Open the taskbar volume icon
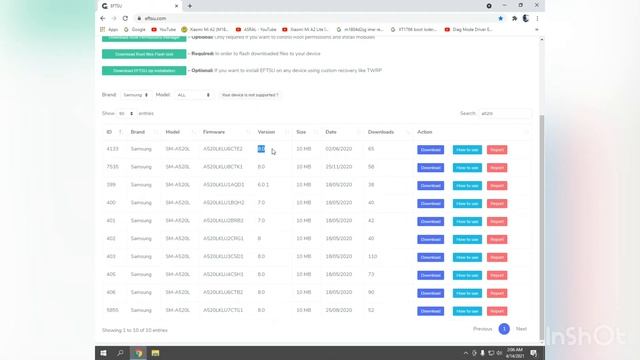The height and width of the screenshot is (360, 640). point(500,353)
